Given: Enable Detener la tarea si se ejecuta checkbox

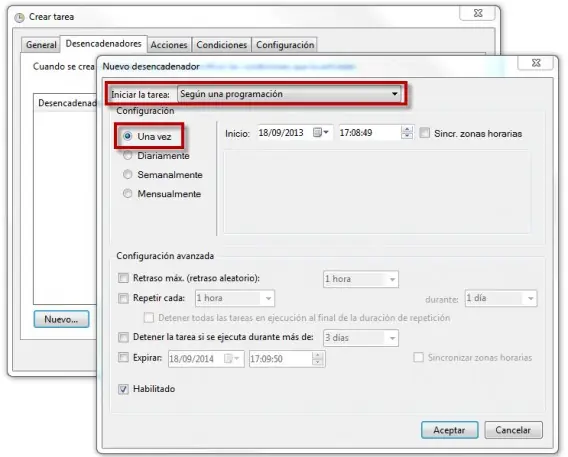Looking at the screenshot, I should [124, 337].
